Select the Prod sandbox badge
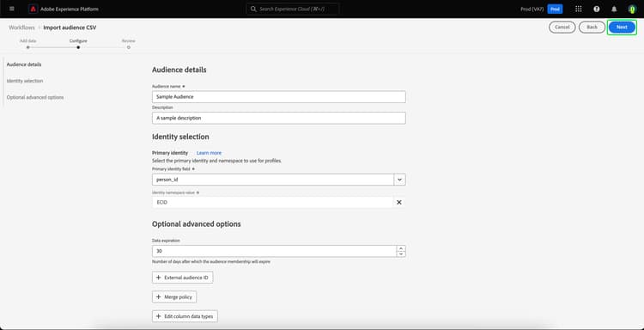 tap(555, 9)
